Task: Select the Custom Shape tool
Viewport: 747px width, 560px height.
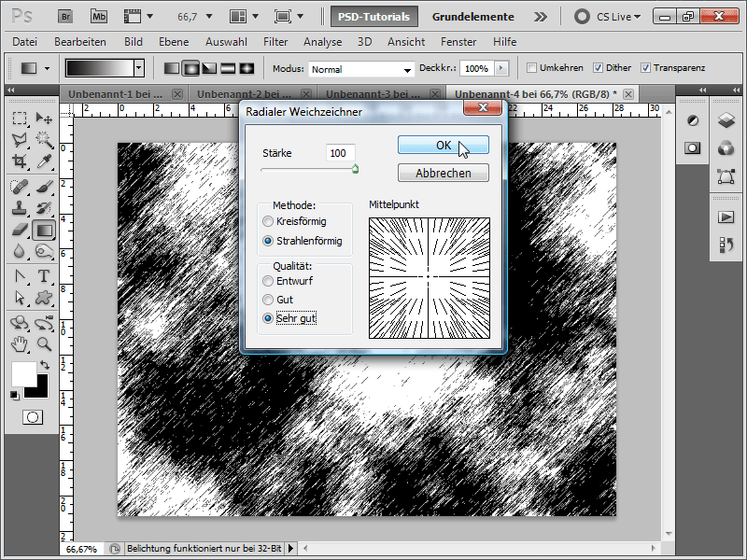Action: 44,298
